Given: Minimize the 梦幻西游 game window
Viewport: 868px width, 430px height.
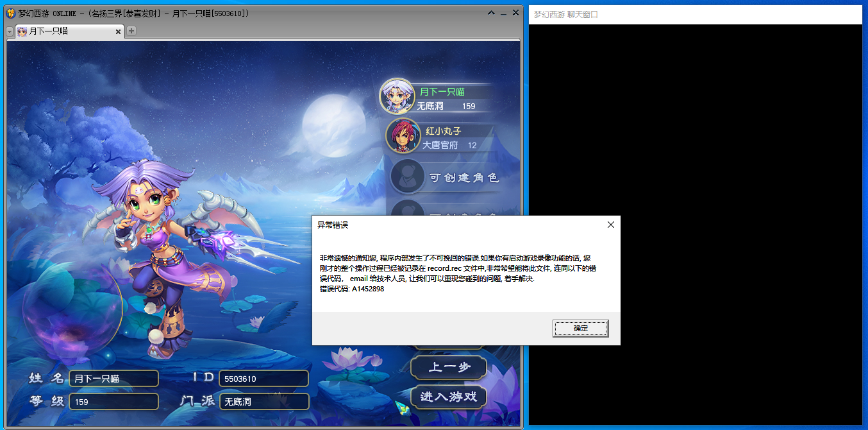Looking at the screenshot, I should tap(503, 13).
